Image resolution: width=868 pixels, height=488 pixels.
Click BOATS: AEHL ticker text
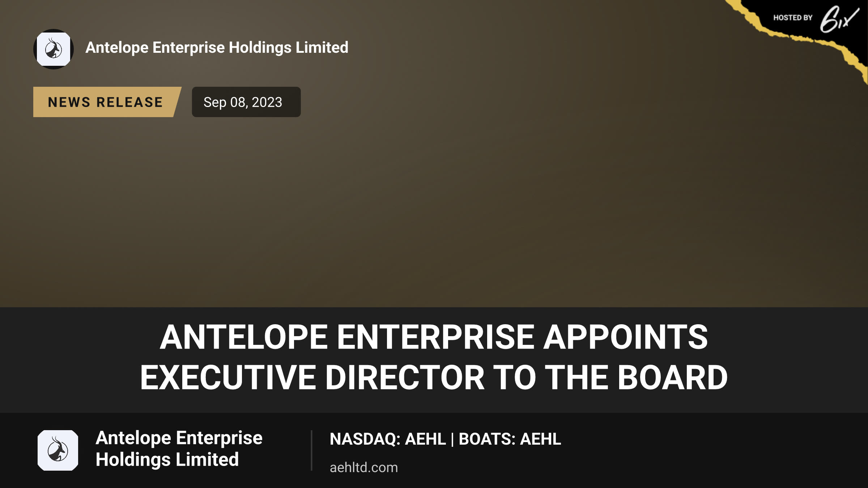pyautogui.click(x=510, y=439)
